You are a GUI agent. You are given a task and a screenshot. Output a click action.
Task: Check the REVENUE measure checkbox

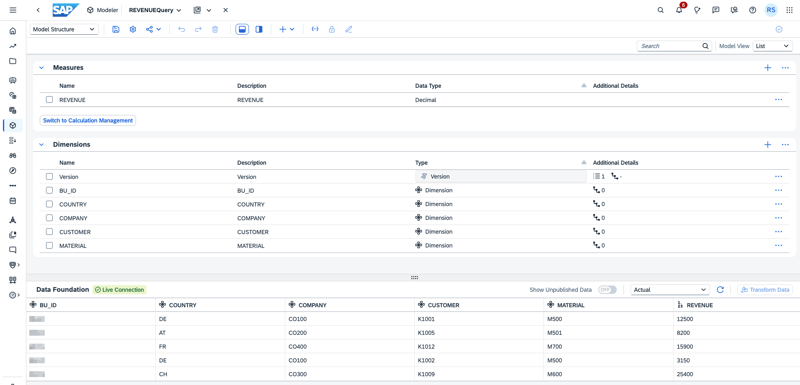click(49, 100)
